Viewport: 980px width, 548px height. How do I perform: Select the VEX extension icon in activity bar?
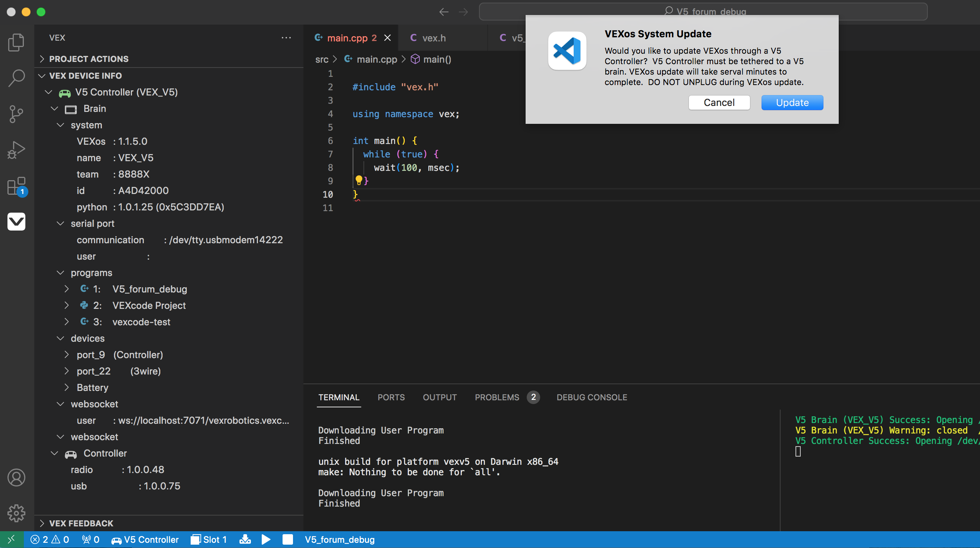pyautogui.click(x=16, y=221)
